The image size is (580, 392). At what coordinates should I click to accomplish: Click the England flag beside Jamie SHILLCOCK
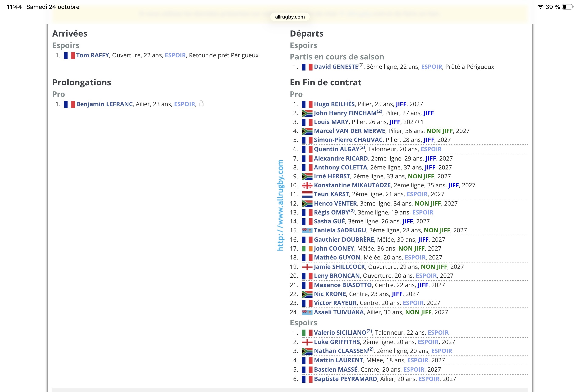click(307, 267)
